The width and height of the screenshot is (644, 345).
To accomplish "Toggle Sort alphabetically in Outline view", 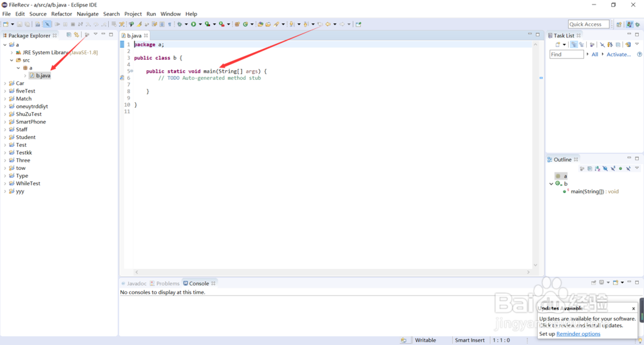I will pos(598,169).
